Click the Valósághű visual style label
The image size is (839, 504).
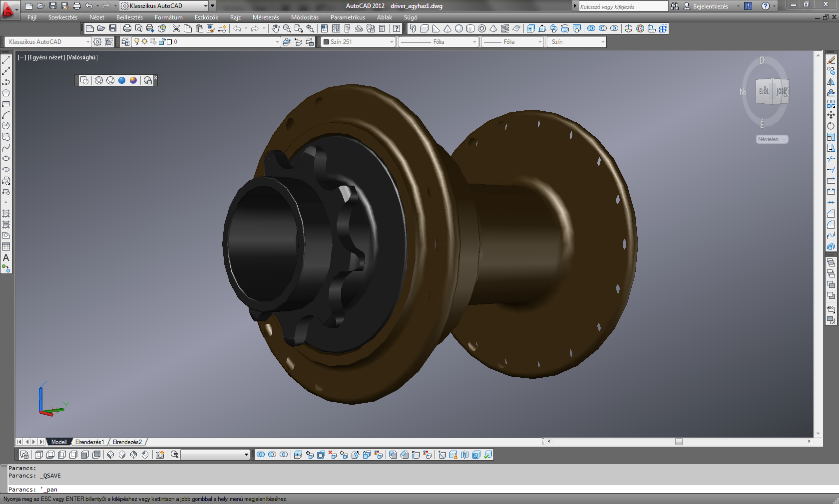tap(82, 57)
